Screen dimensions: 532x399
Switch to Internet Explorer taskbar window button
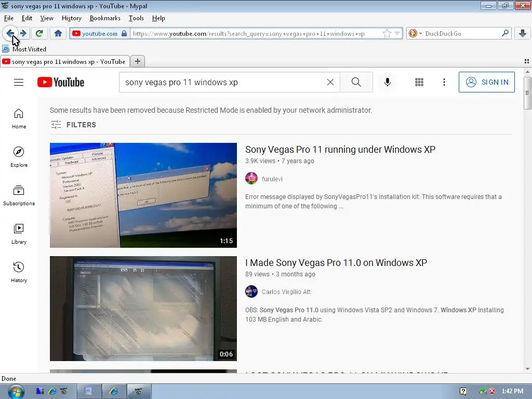pyautogui.click(x=114, y=391)
